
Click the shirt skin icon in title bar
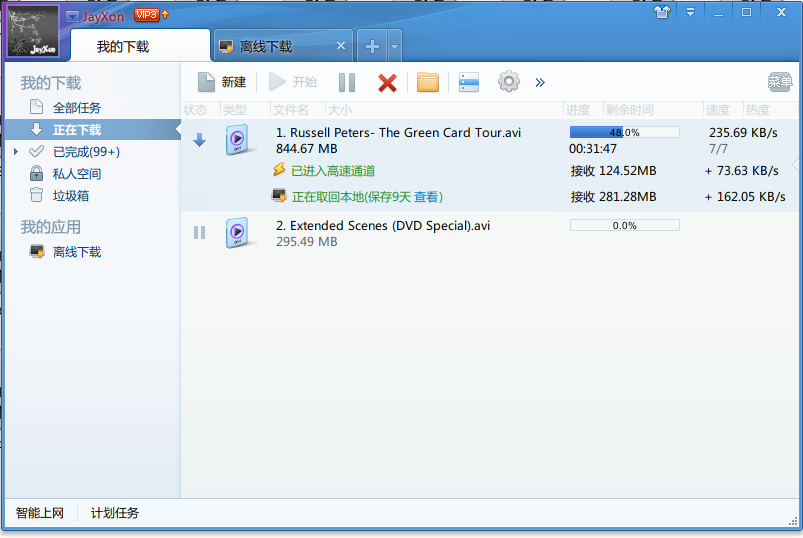662,12
